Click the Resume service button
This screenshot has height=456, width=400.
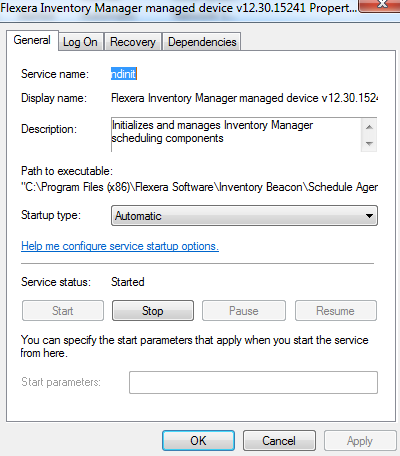[x=335, y=311]
